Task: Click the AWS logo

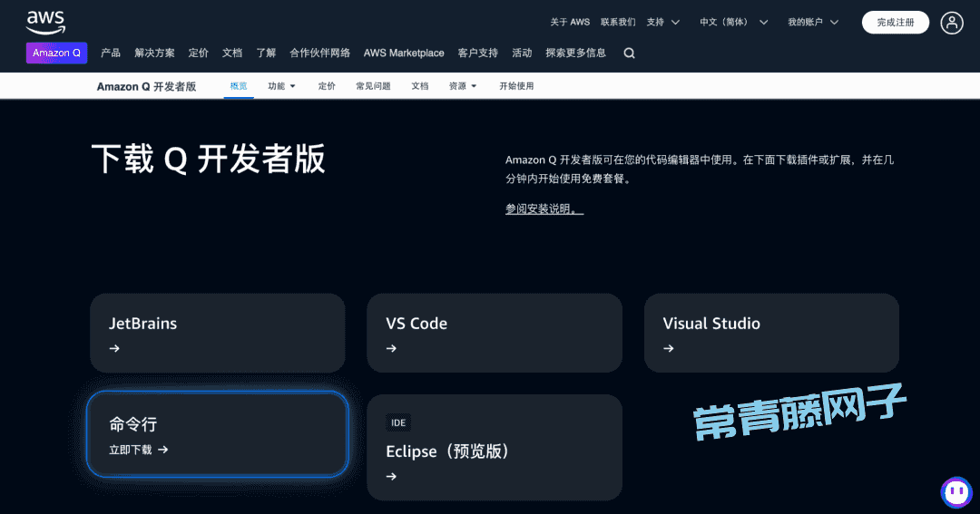Action: click(45, 23)
